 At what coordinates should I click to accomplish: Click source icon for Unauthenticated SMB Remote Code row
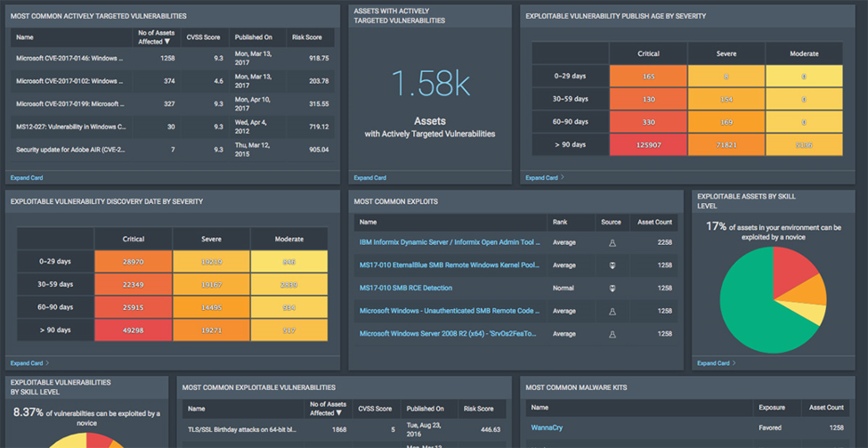pyautogui.click(x=612, y=312)
